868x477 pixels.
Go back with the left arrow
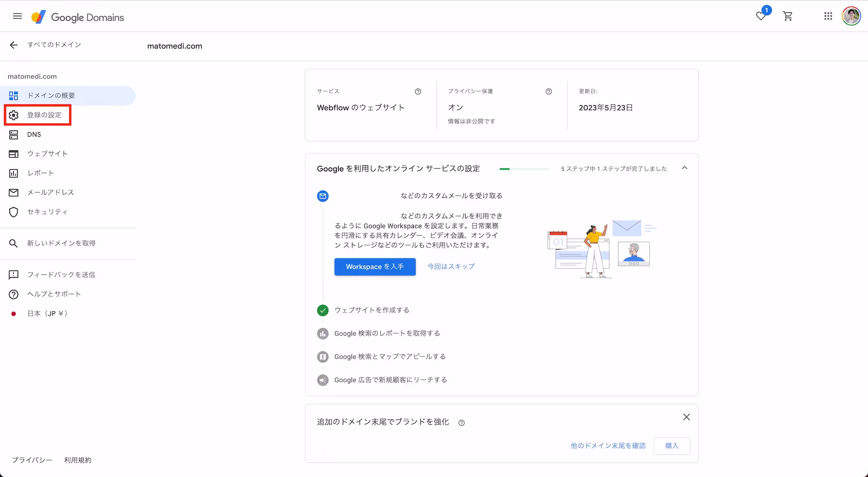pyautogui.click(x=14, y=45)
